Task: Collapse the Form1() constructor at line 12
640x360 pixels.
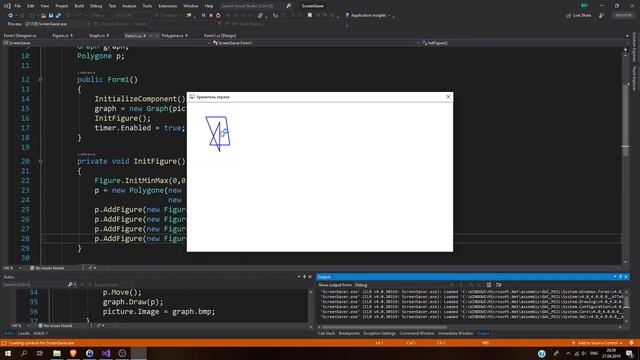Action: (40, 80)
